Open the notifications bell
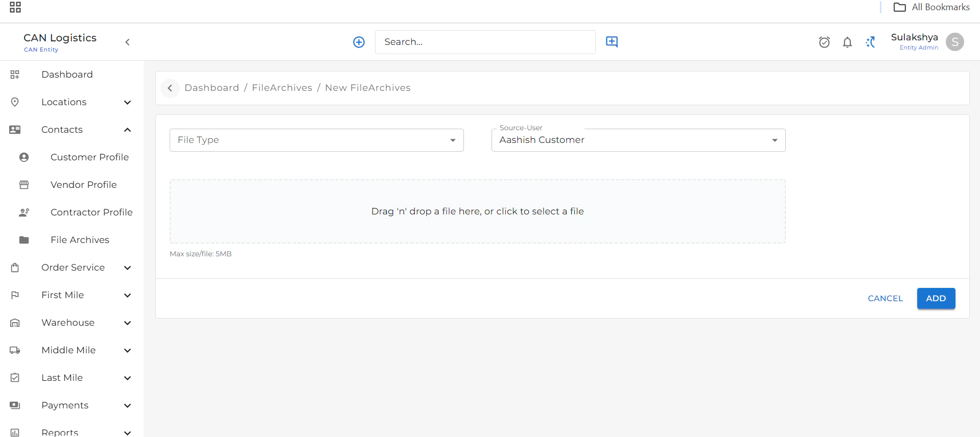 tap(847, 42)
